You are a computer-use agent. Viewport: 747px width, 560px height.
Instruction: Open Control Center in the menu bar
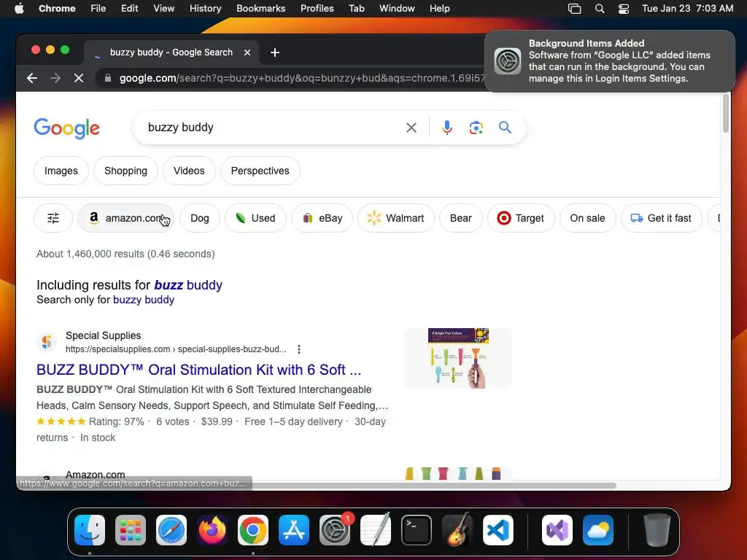coord(623,9)
